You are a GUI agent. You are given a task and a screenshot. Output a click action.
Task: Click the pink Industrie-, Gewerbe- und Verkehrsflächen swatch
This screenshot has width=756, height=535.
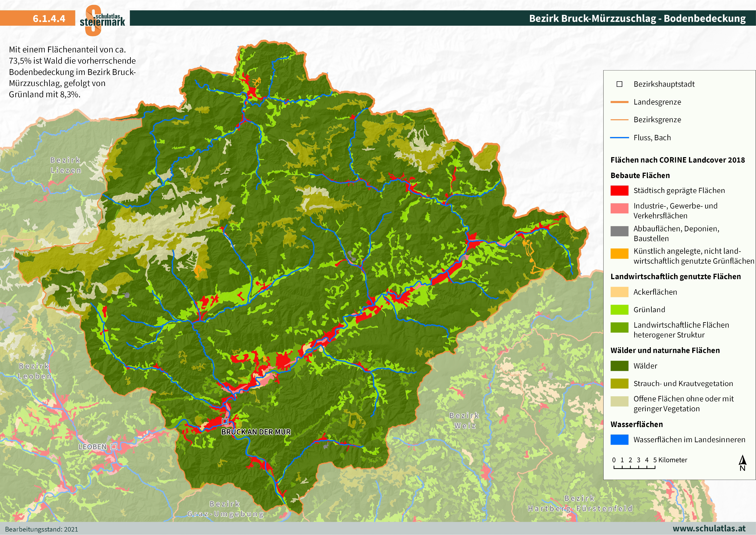tap(619, 208)
